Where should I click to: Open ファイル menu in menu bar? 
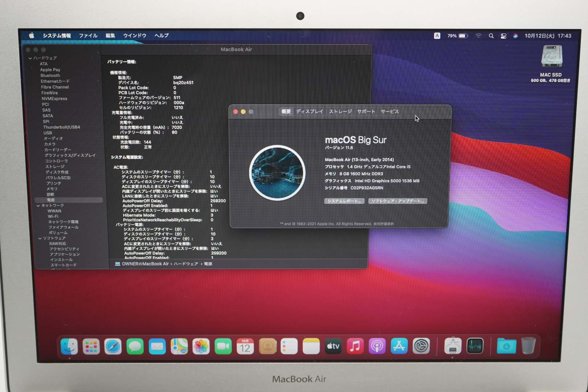[x=88, y=36]
